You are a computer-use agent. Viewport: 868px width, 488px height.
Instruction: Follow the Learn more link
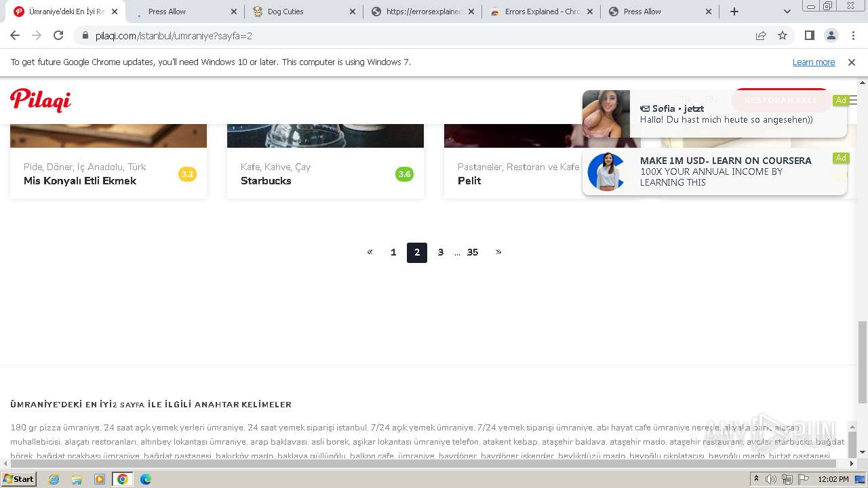click(814, 62)
